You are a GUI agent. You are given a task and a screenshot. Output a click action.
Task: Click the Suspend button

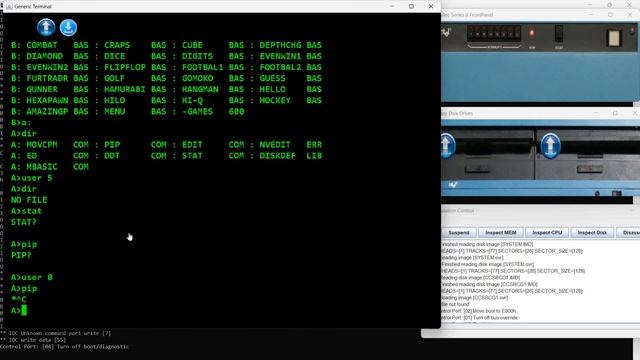pos(459,233)
